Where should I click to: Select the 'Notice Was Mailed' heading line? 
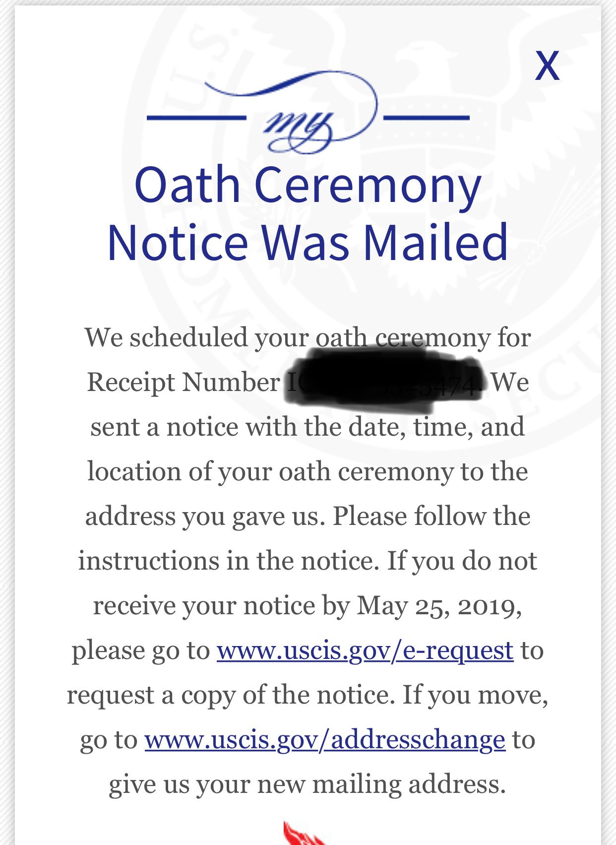pyautogui.click(x=308, y=243)
